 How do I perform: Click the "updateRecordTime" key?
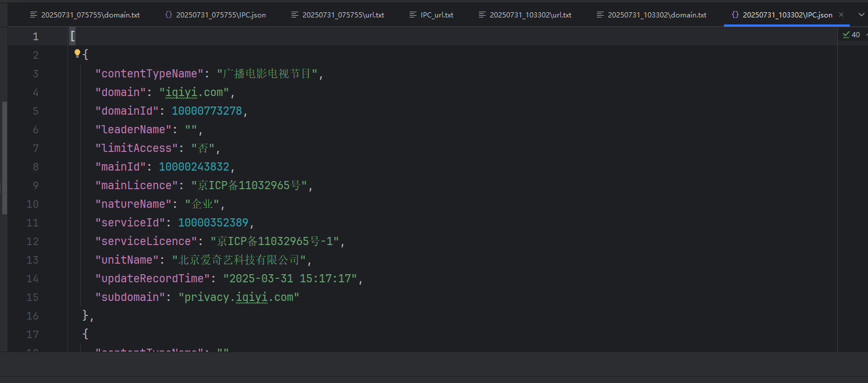click(x=152, y=278)
